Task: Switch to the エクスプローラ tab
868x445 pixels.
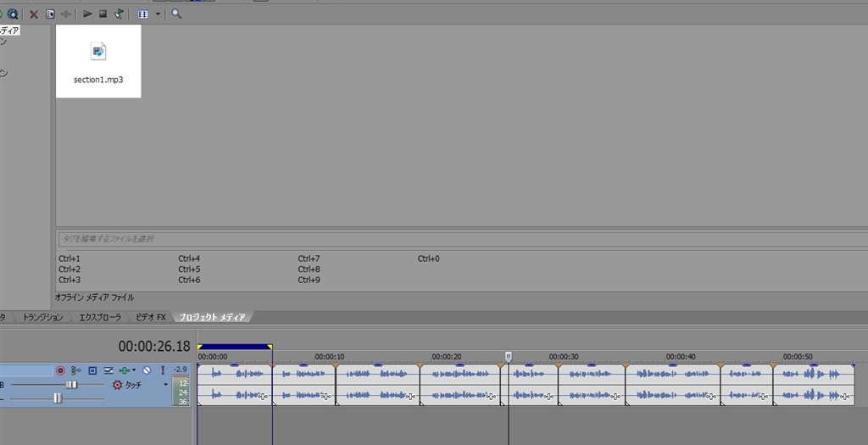Action: [100, 317]
